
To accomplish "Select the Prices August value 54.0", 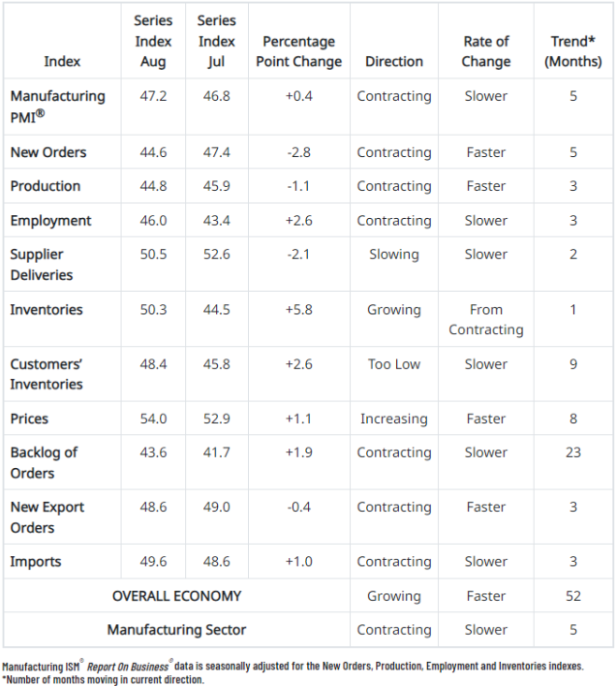I will click(153, 419).
